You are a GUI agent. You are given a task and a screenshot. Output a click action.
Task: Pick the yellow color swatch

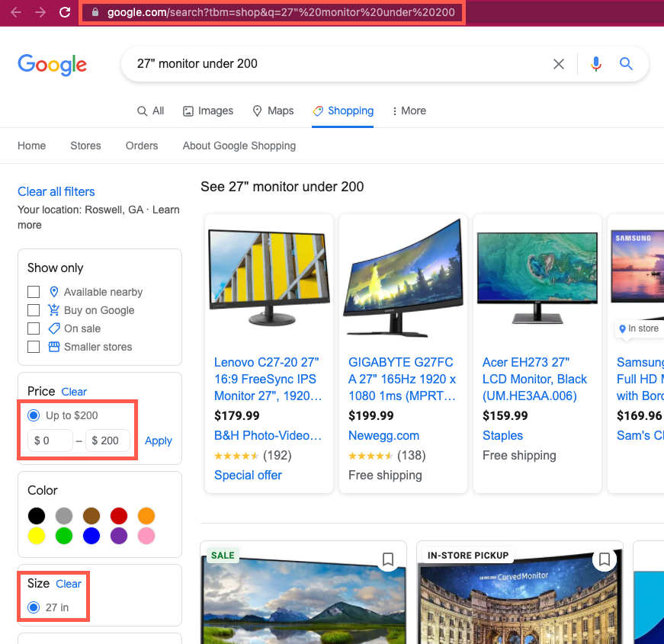click(x=37, y=536)
